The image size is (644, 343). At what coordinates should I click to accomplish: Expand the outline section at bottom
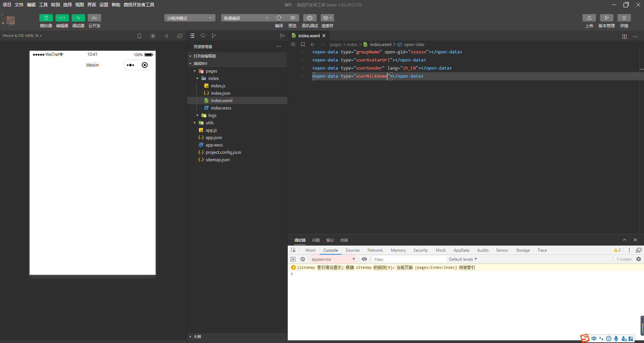coord(237,337)
